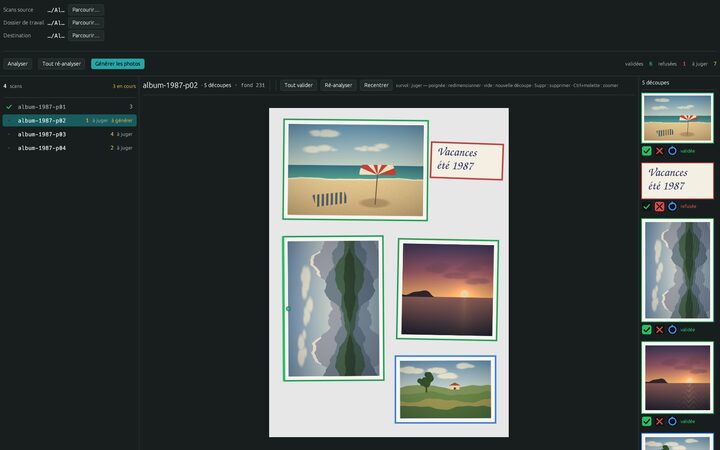Select the blue-framed countryside crop on canvas
This screenshot has width=720, height=450.
[x=445, y=389]
